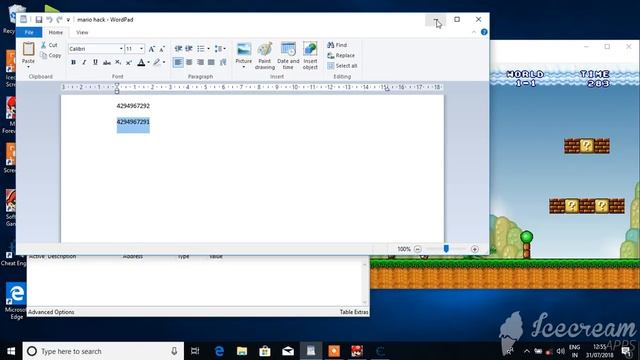
Task: Insert a Paint drawing
Action: 264,56
